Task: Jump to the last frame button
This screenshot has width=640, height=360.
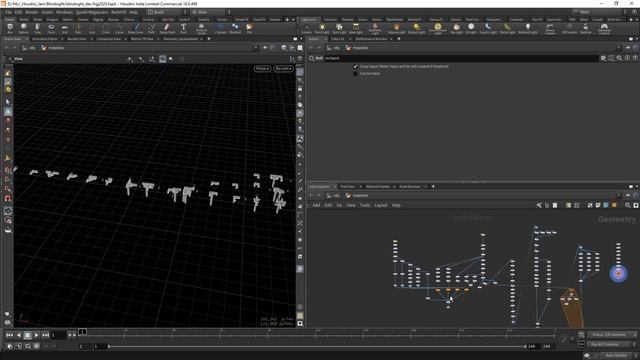Action: click(x=45, y=335)
